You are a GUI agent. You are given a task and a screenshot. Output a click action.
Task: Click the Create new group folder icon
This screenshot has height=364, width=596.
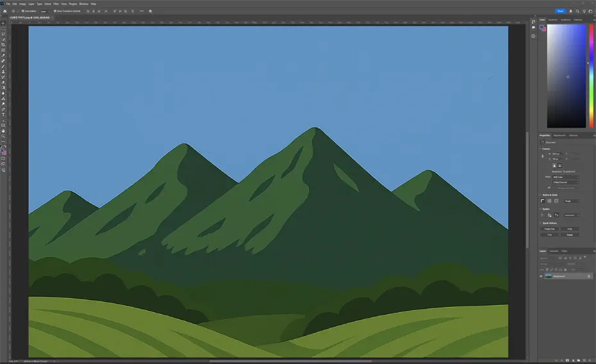579,360
